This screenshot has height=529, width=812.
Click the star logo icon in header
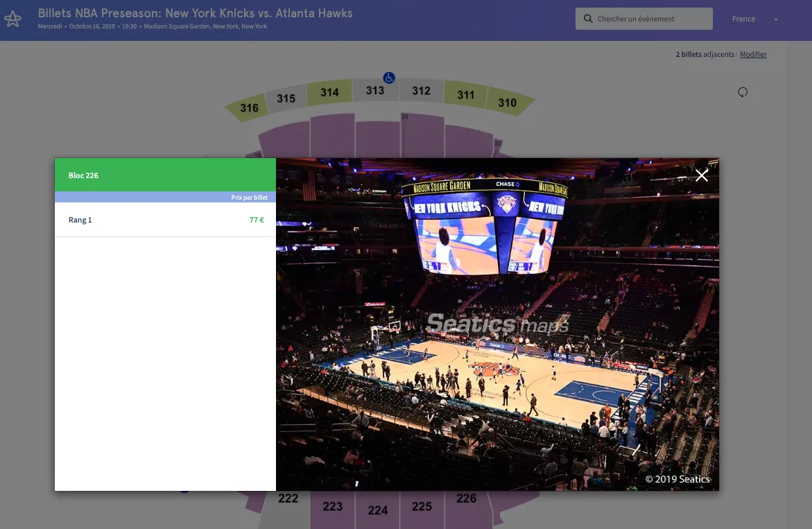point(12,19)
